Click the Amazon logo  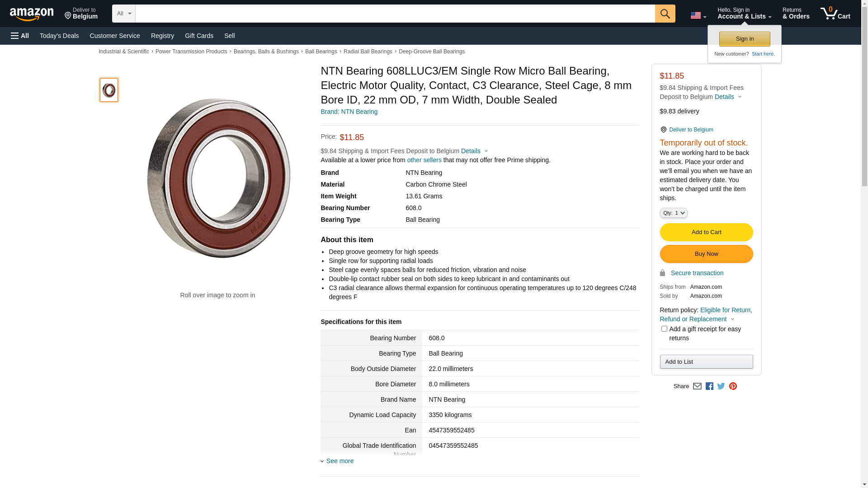pyautogui.click(x=32, y=14)
